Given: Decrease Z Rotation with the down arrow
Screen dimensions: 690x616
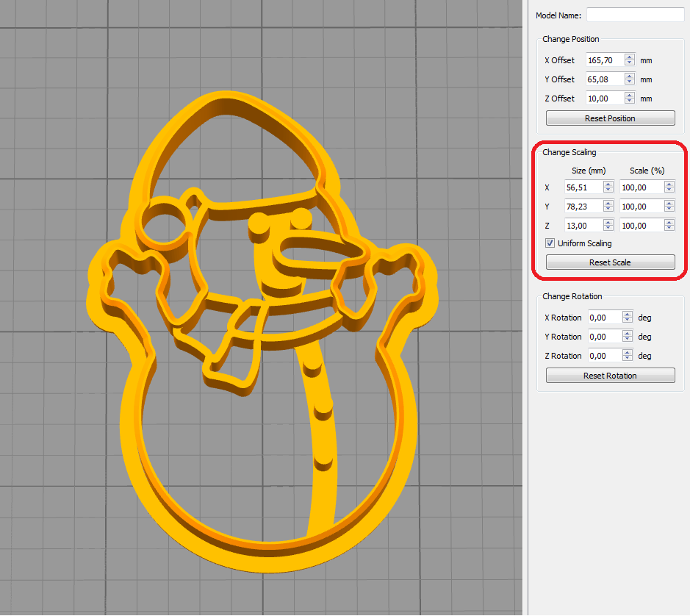Looking at the screenshot, I should point(628,359).
